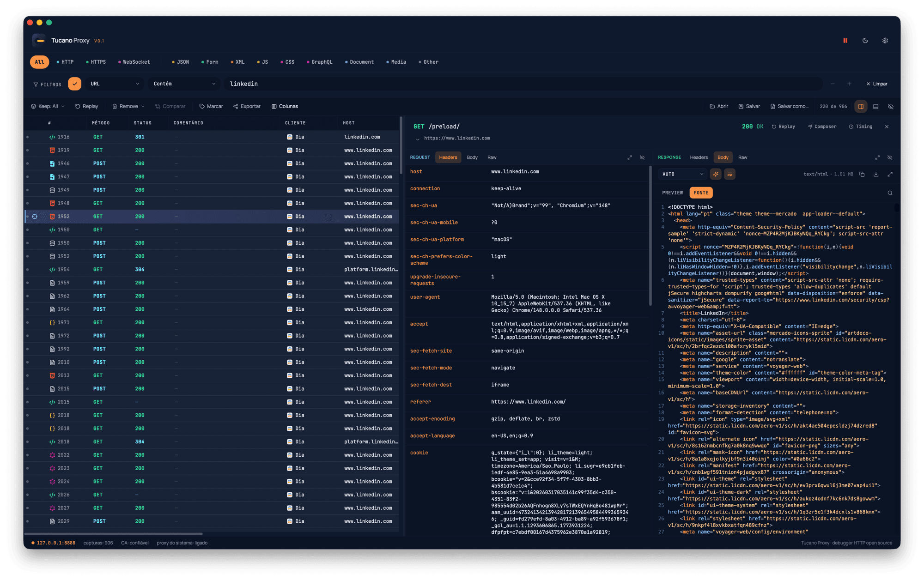The image size is (924, 580).
Task: Copy the response body with the copy icon
Action: coord(862,174)
